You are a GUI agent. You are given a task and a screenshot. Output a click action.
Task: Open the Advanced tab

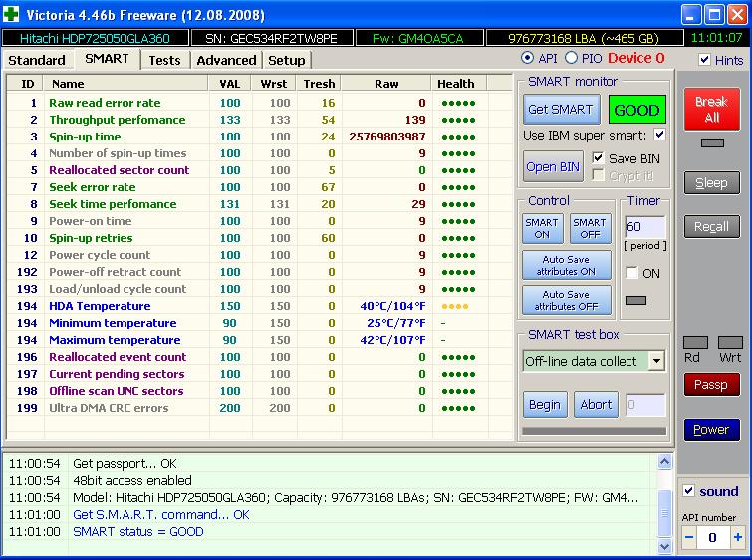point(226,60)
